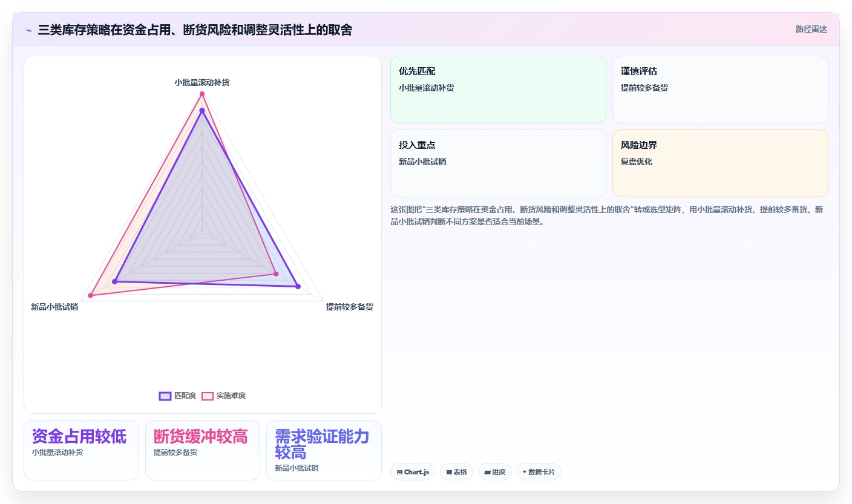Click the purple point on the 新品小批试销 axis
This screenshot has height=504, width=852.
114,281
